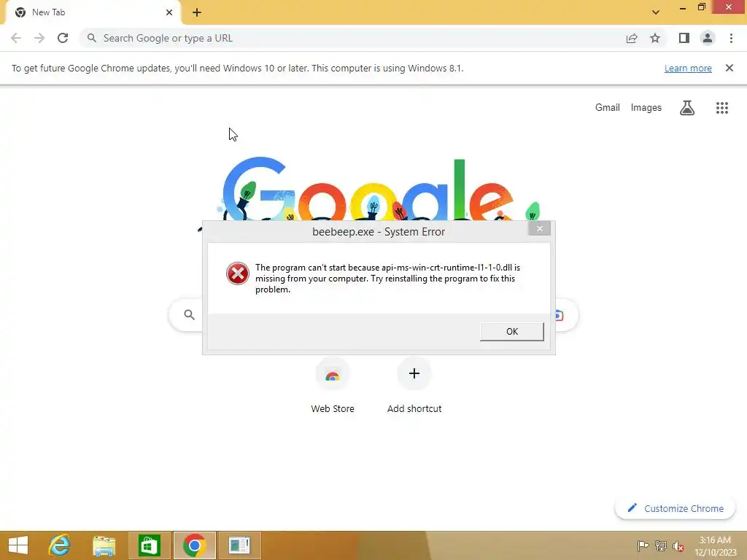
Task: Click the muted volume tray icon
Action: pyautogui.click(x=678, y=546)
